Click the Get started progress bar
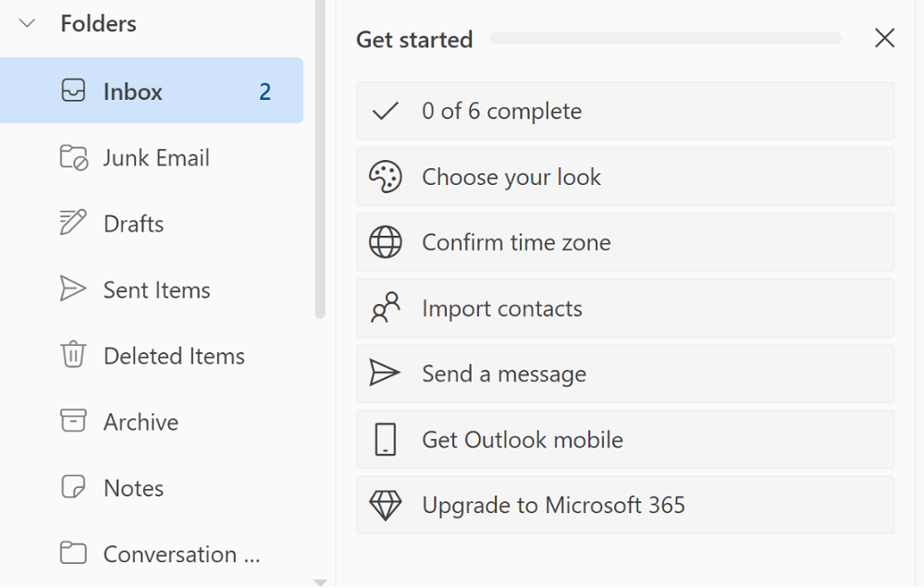The height and width of the screenshot is (588, 924). point(665,38)
